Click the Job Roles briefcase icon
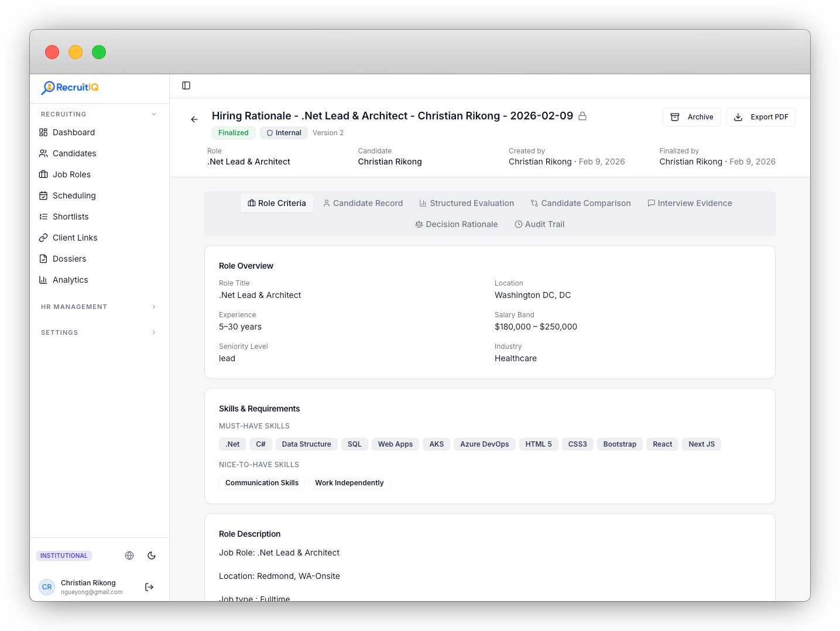This screenshot has width=840, height=631. click(x=43, y=174)
